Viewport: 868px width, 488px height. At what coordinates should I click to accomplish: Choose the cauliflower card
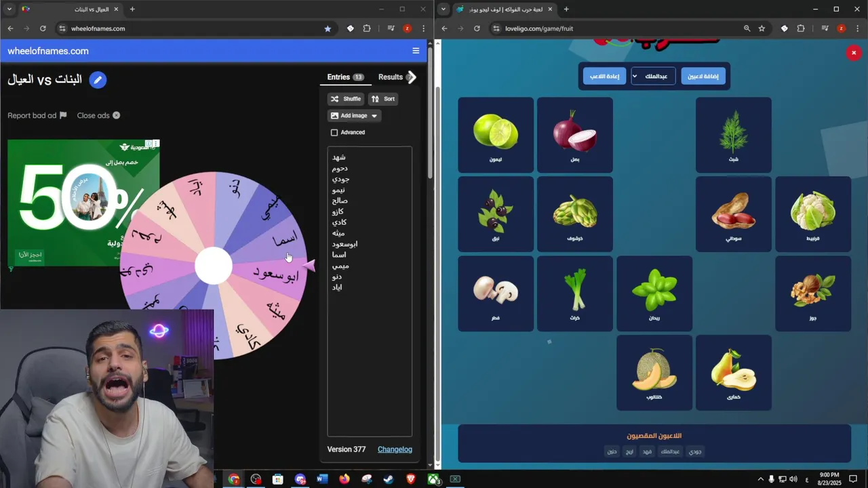point(813,214)
